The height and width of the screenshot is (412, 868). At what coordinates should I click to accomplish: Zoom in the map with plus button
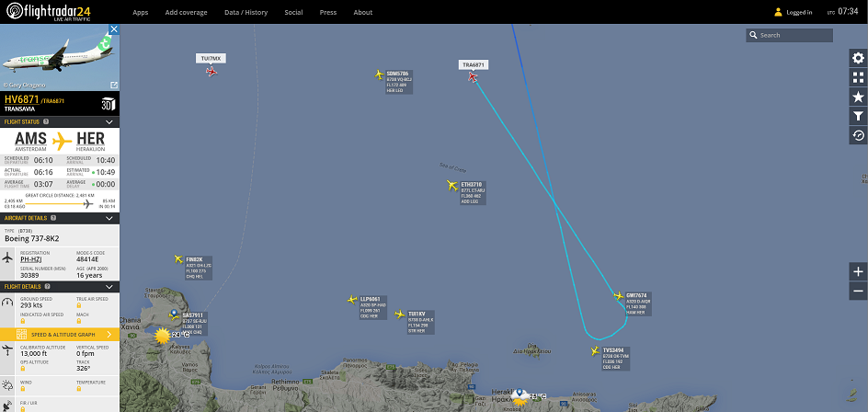[x=858, y=272]
